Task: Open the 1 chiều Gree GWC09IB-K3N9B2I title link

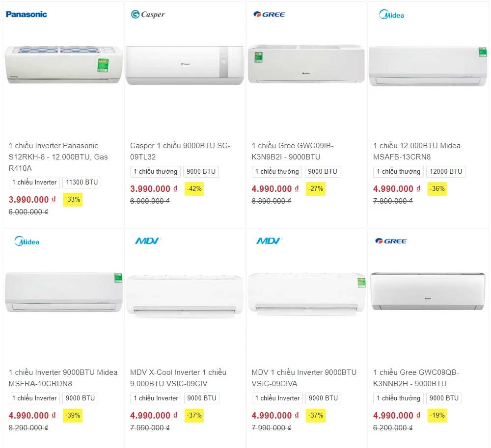Action: pyautogui.click(x=293, y=151)
